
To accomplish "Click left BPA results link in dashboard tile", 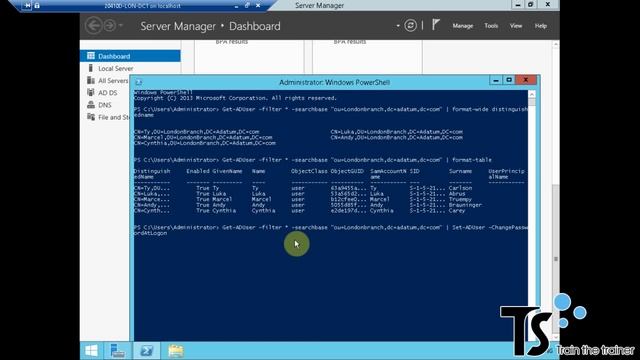I will point(231,42).
